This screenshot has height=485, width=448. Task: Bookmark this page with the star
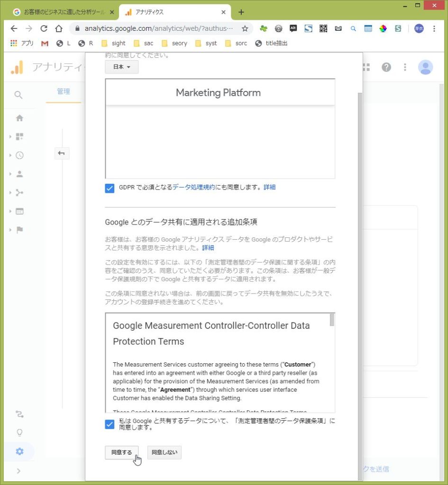[x=245, y=29]
